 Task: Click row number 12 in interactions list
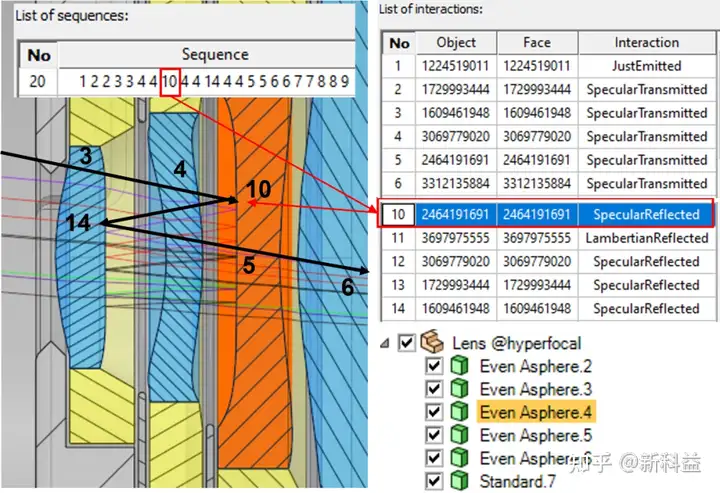(398, 262)
